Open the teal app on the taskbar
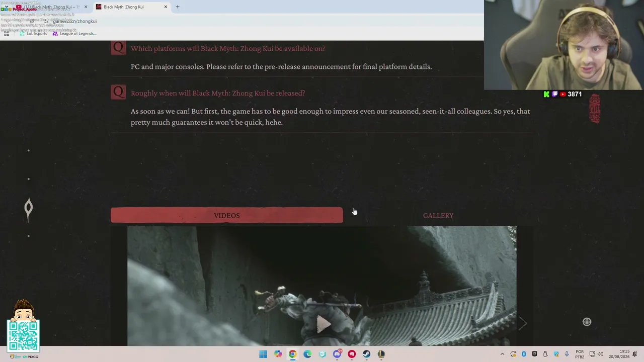The width and height of the screenshot is (644, 362). (322, 354)
